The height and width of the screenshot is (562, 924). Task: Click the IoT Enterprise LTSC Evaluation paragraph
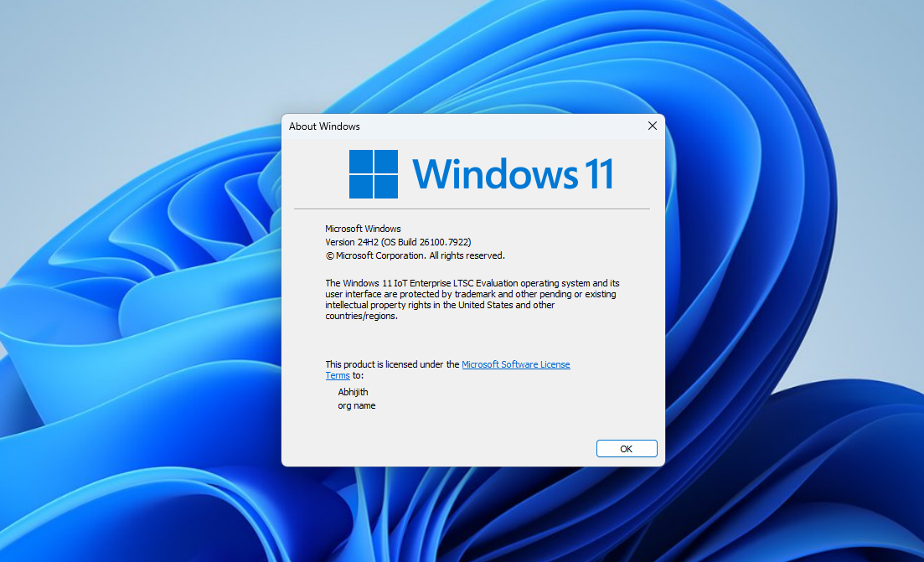472,299
